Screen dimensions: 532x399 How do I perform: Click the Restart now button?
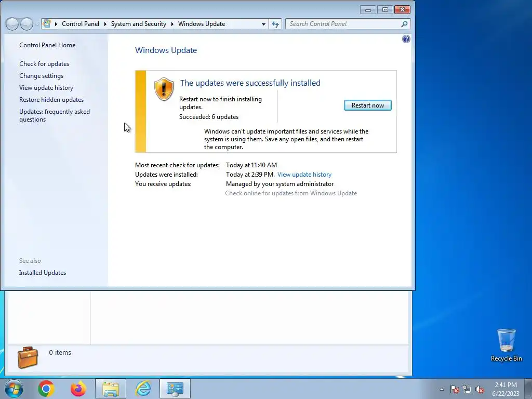click(367, 105)
